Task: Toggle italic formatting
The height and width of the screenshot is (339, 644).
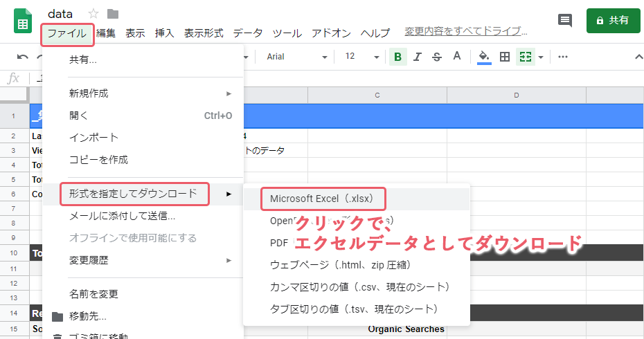Action: (418, 57)
